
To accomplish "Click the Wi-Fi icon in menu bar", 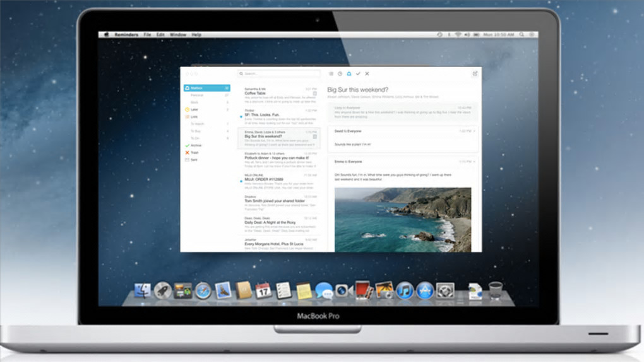I will (458, 35).
